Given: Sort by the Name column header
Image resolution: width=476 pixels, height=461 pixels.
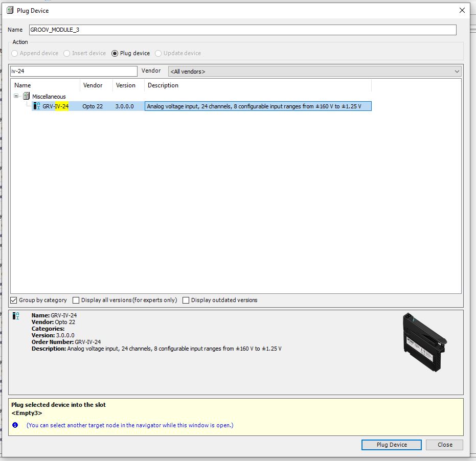Looking at the screenshot, I should [45, 85].
